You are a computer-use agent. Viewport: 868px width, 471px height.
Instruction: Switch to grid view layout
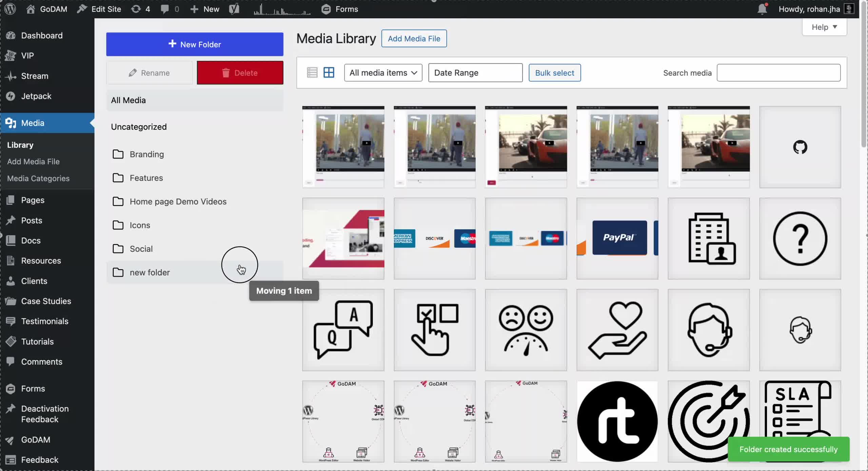329,72
